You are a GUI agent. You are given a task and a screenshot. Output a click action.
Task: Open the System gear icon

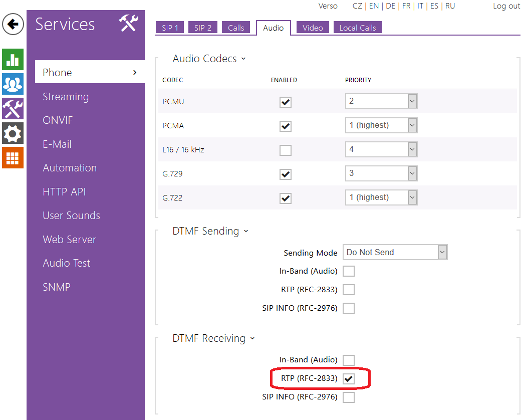13,133
